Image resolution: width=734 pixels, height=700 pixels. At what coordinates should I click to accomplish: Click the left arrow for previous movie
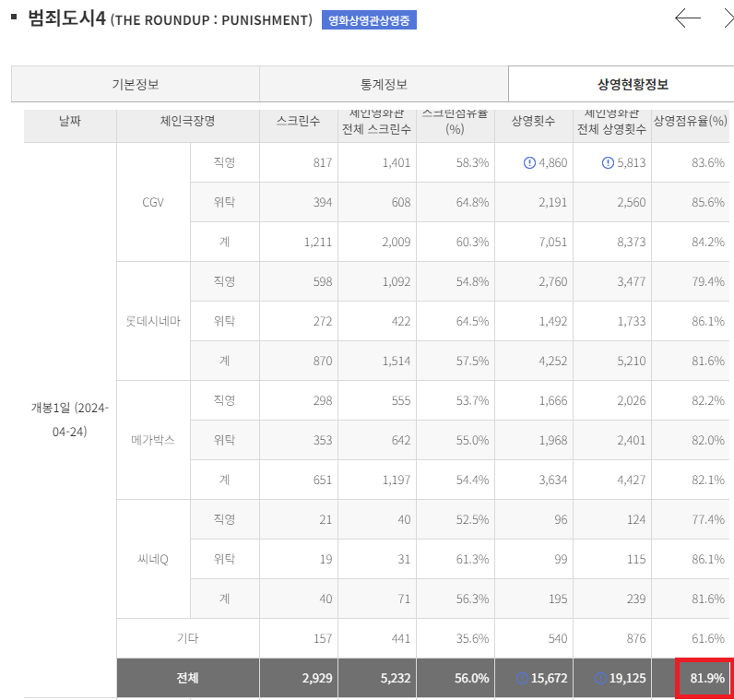pos(687,18)
